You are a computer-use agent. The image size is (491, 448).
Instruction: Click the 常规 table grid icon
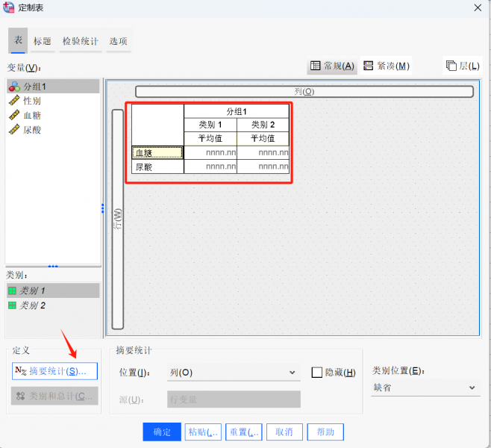pyautogui.click(x=315, y=66)
